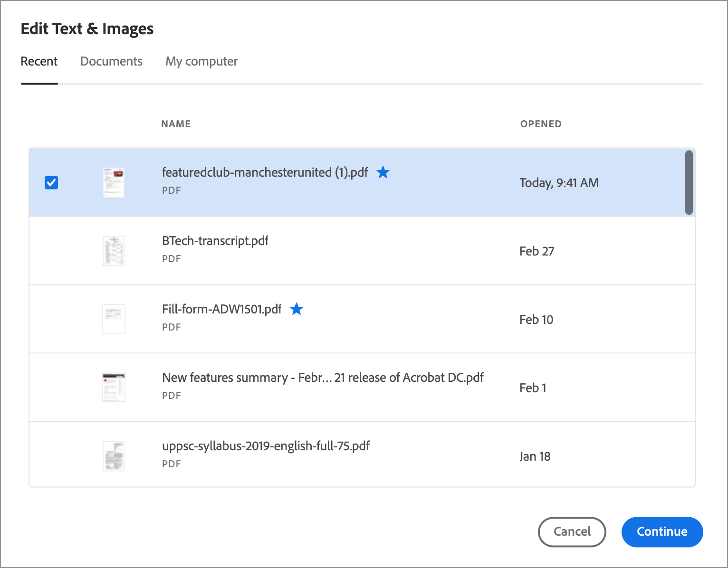Screen dimensions: 728x568
Task: Uncheck the selected featuredclub-manchesterunited file
Action: pyautogui.click(x=51, y=182)
